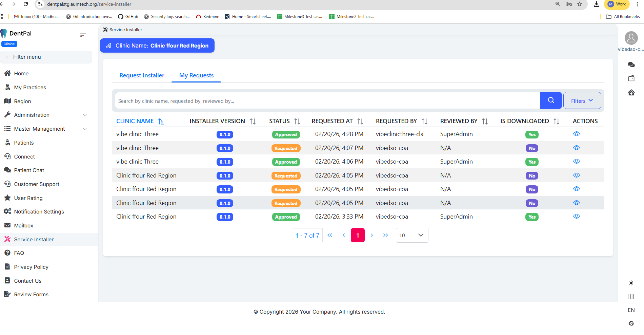The image size is (644, 335).
Task: Expand the Administration menu
Action: (x=46, y=115)
